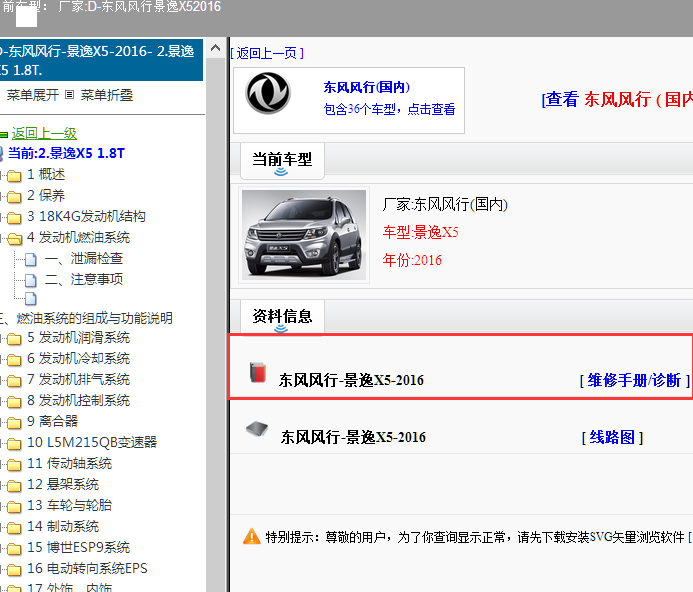693x592 pixels.
Task: Select 16 电动转向系统EPS tree item
Action: point(87,568)
